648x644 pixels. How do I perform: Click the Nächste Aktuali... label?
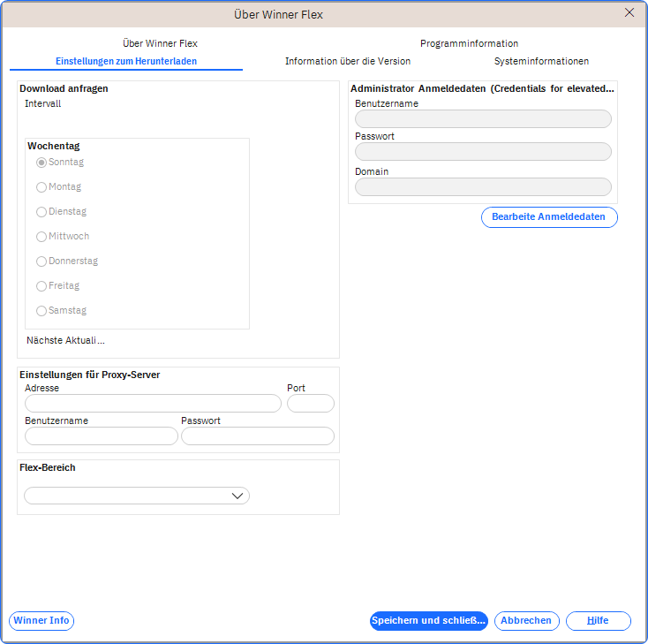[65, 340]
